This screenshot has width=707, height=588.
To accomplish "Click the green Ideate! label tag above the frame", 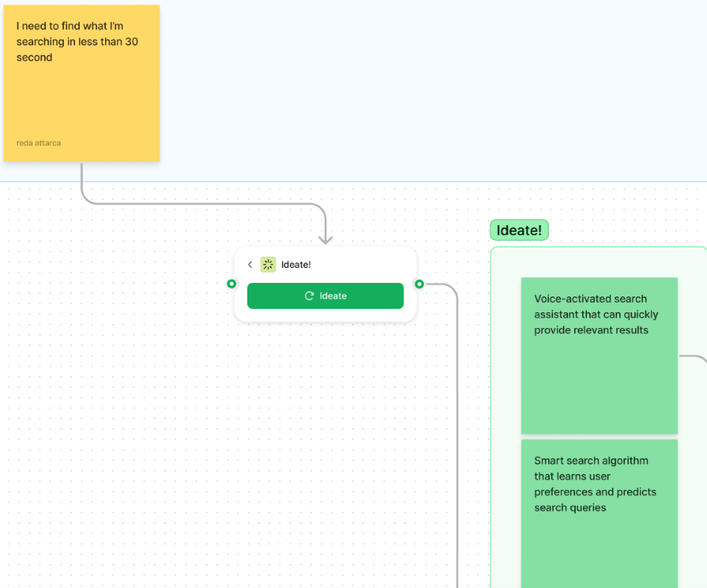I will point(519,230).
